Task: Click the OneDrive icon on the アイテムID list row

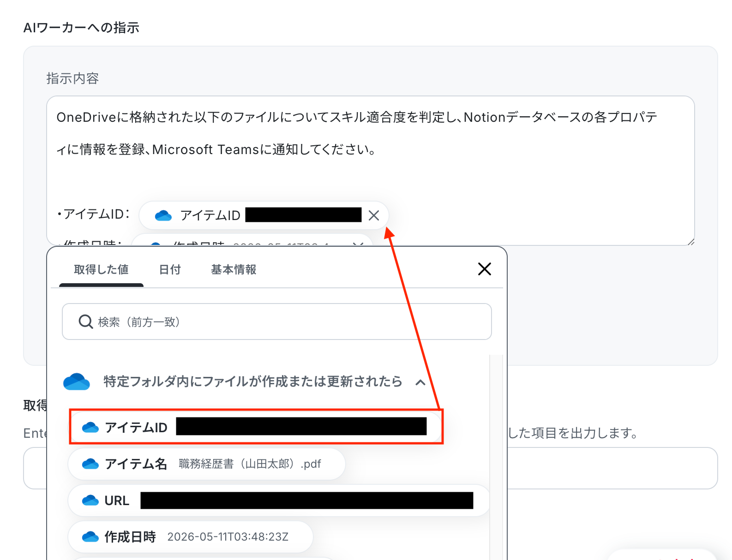Action: click(x=90, y=428)
